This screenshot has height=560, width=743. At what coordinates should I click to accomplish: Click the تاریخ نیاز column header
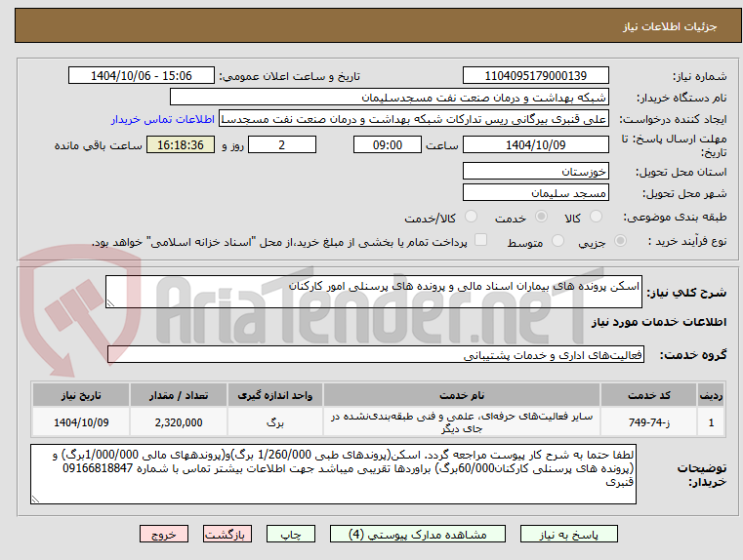(x=81, y=395)
